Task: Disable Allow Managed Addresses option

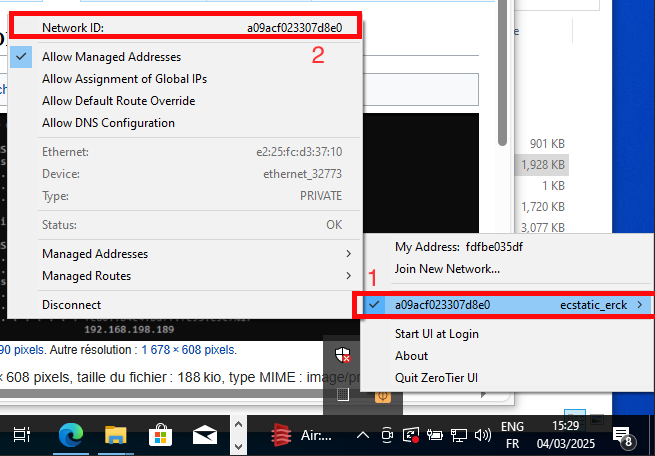Action: pos(111,57)
